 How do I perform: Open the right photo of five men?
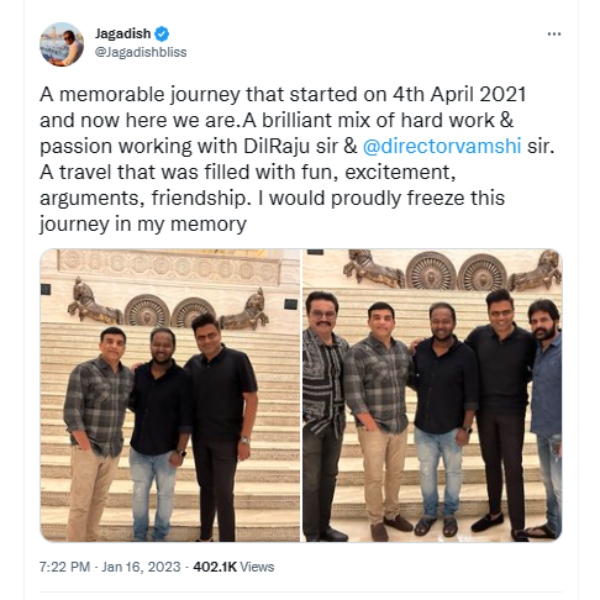click(432, 395)
